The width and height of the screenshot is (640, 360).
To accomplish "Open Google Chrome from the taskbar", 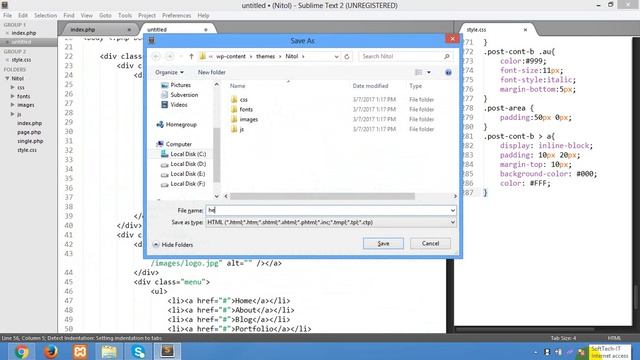I will click(x=22, y=351).
